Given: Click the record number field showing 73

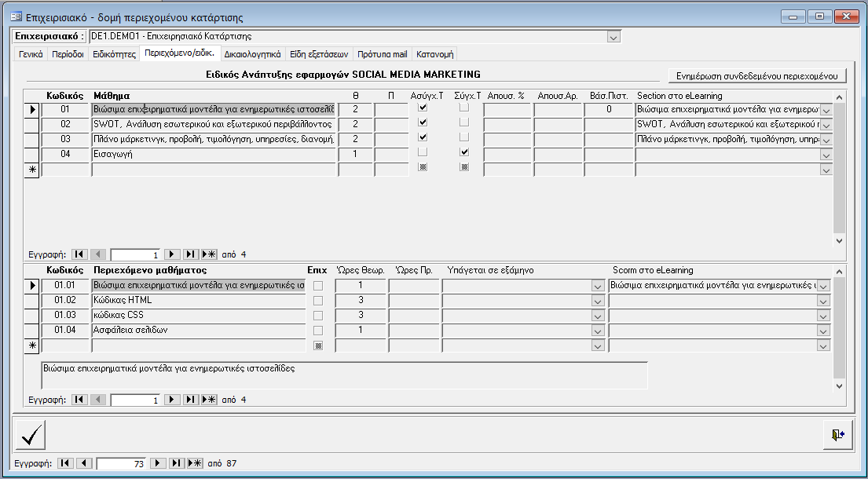Looking at the screenshot, I should [120, 463].
